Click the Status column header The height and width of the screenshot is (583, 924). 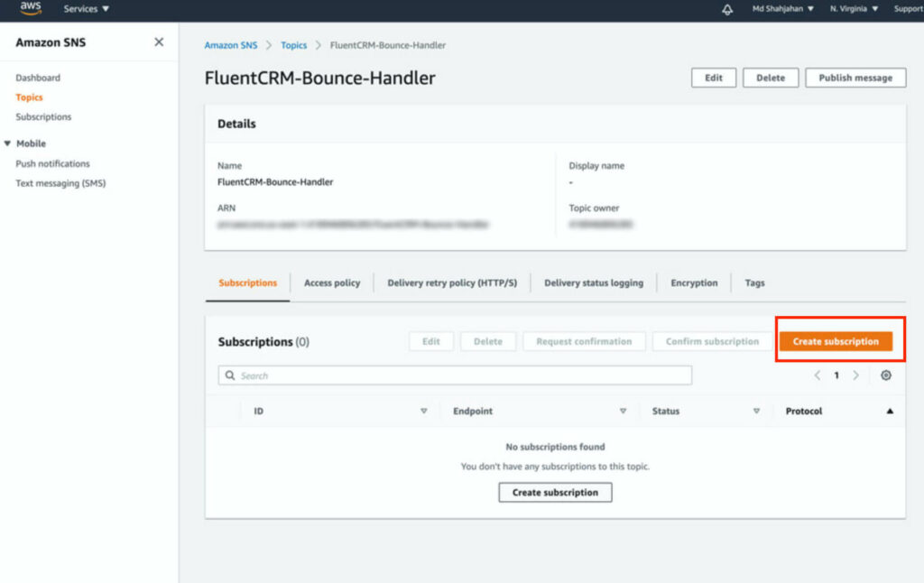(x=665, y=411)
